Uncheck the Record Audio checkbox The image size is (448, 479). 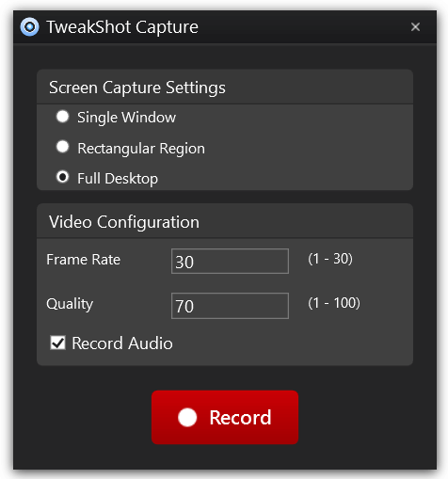point(57,343)
